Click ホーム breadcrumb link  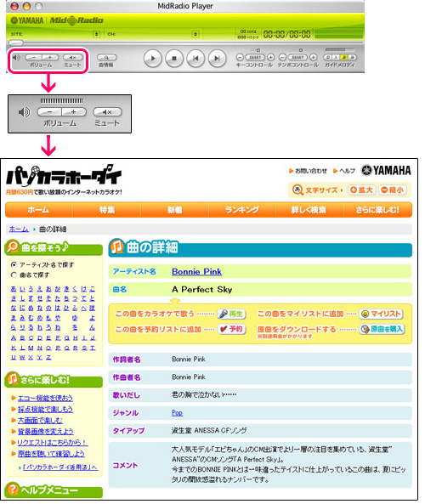tap(19, 229)
